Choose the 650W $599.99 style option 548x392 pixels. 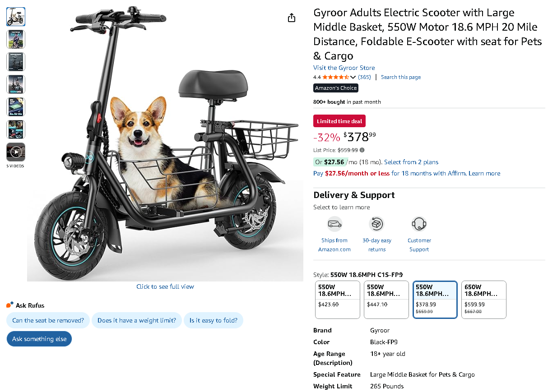click(x=483, y=299)
